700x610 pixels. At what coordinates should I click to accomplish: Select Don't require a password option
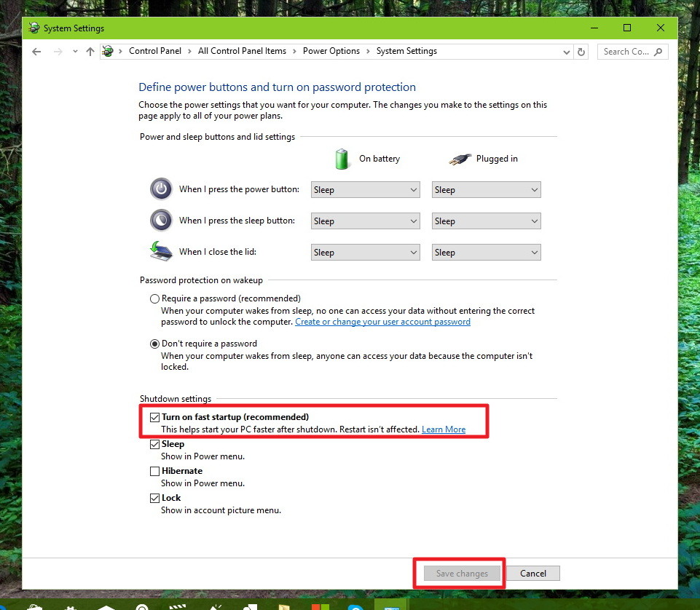pyautogui.click(x=154, y=344)
